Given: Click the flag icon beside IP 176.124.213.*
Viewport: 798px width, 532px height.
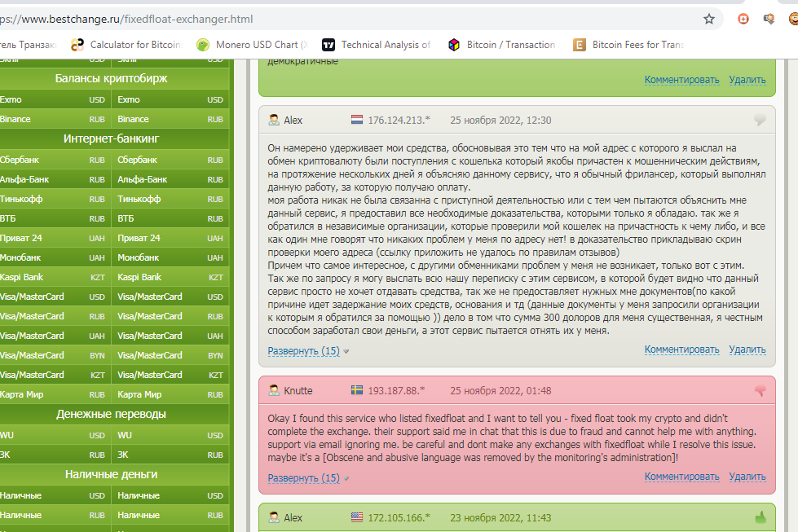Looking at the screenshot, I should coord(357,120).
